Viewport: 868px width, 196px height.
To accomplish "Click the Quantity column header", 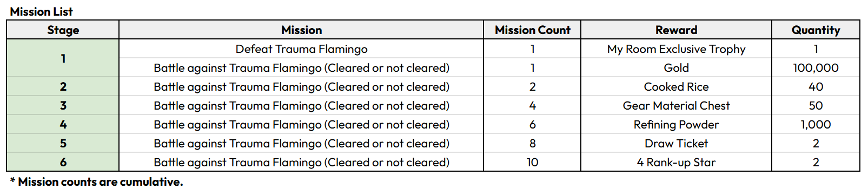I will point(816,30).
